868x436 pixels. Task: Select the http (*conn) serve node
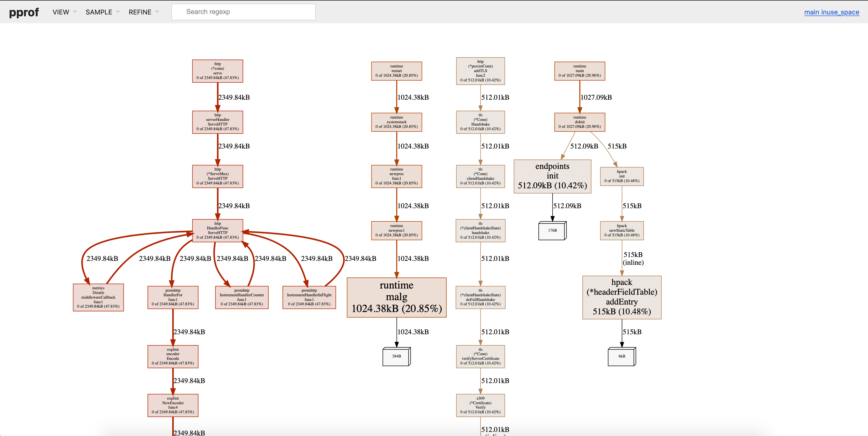click(218, 71)
